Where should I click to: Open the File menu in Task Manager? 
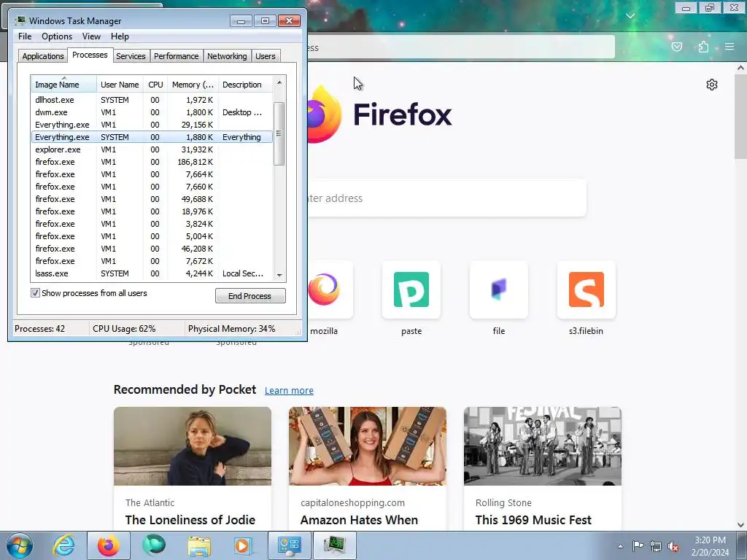(x=25, y=36)
